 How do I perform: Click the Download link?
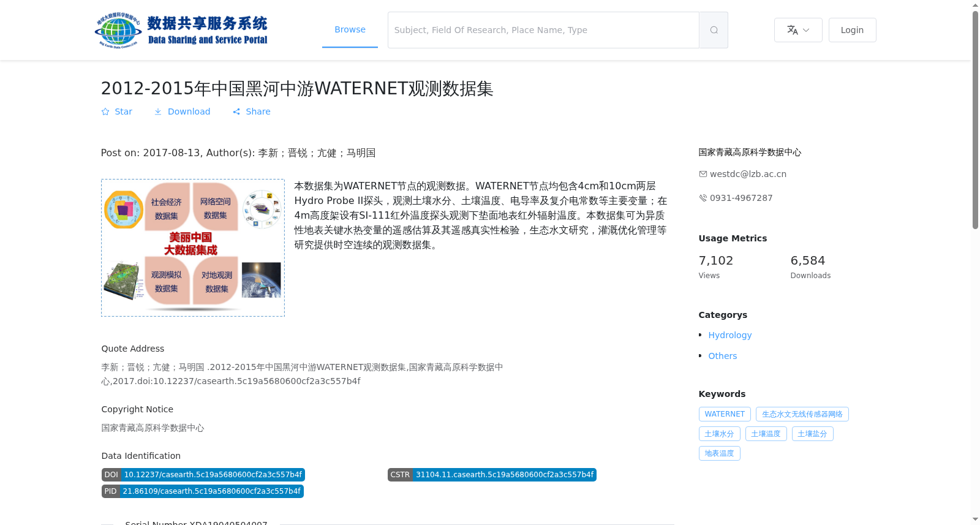tap(183, 111)
